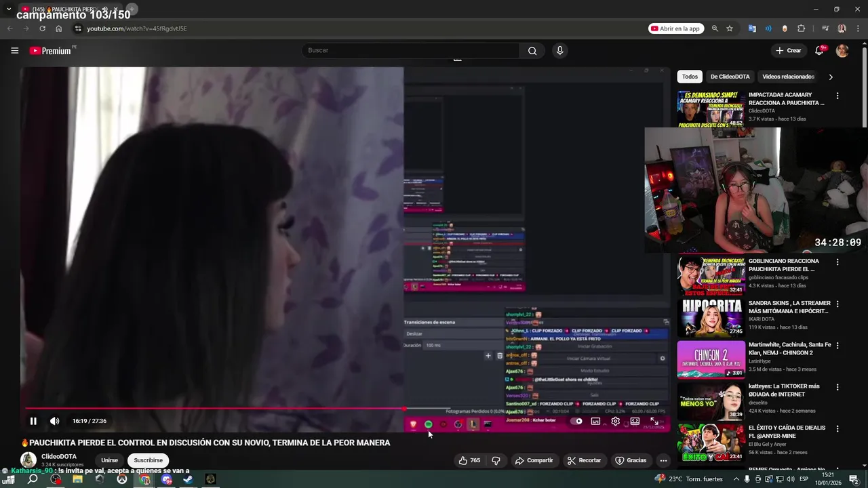Start voice search with the microphone
Image resolution: width=868 pixels, height=488 pixels.
[559, 50]
